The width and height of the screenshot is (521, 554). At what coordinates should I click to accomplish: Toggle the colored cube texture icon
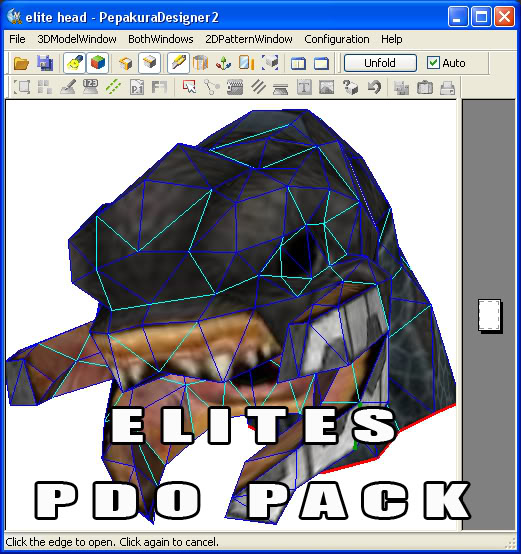(x=97, y=63)
